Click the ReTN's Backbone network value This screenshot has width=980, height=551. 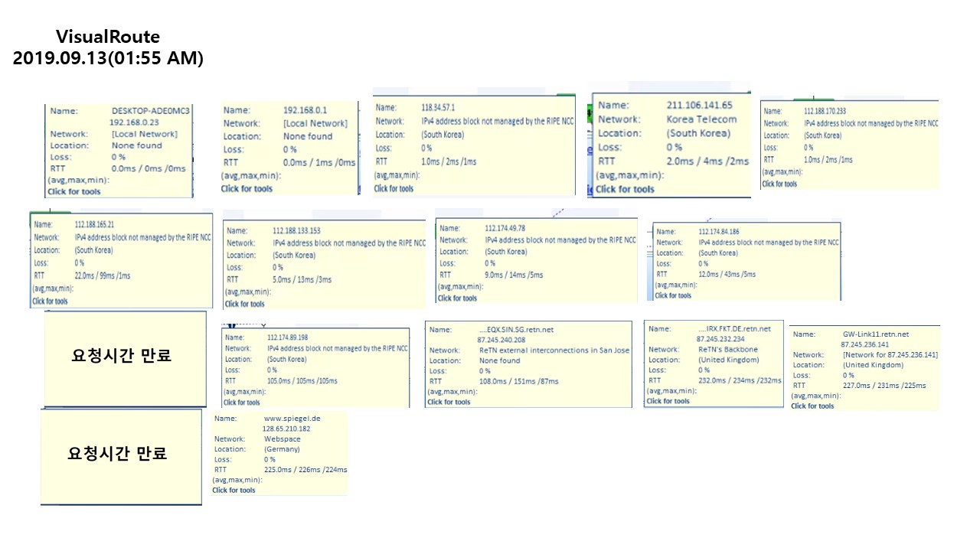pyautogui.click(x=730, y=350)
